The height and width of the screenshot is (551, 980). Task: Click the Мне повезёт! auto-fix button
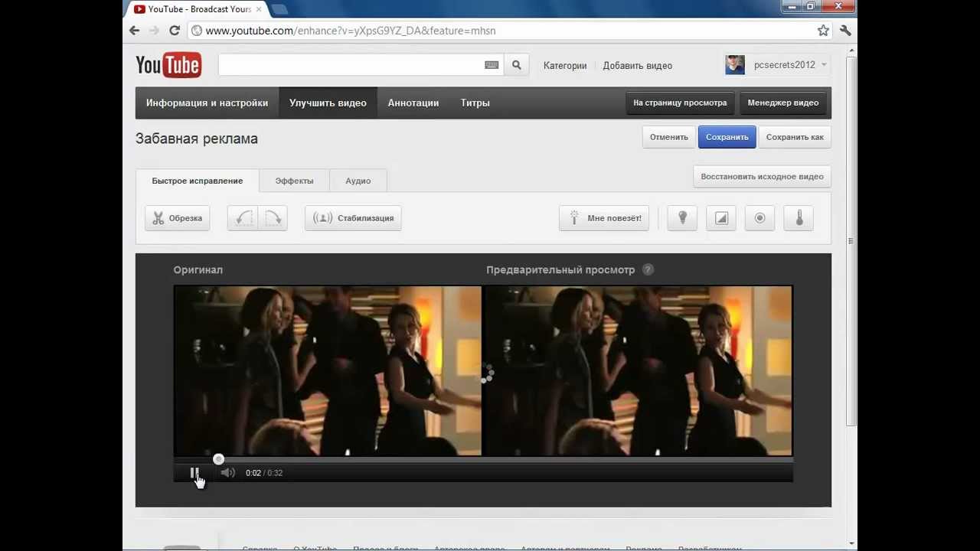(x=604, y=218)
